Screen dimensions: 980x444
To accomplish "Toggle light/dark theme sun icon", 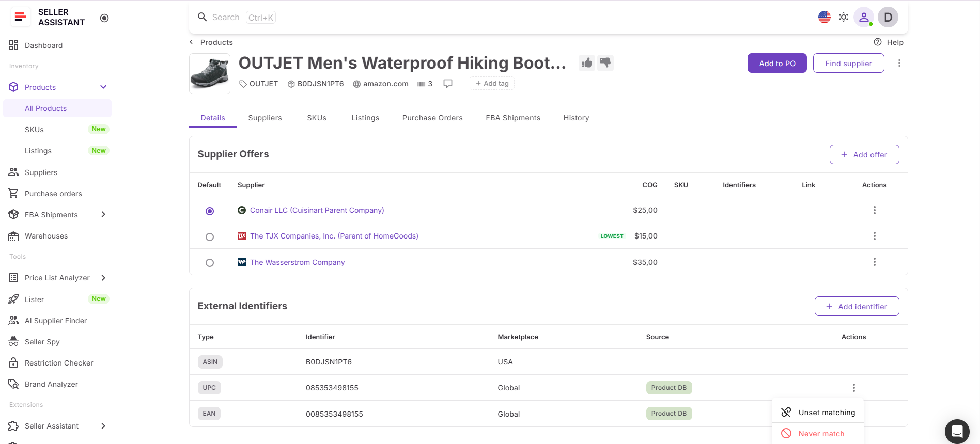I will pyautogui.click(x=844, y=17).
